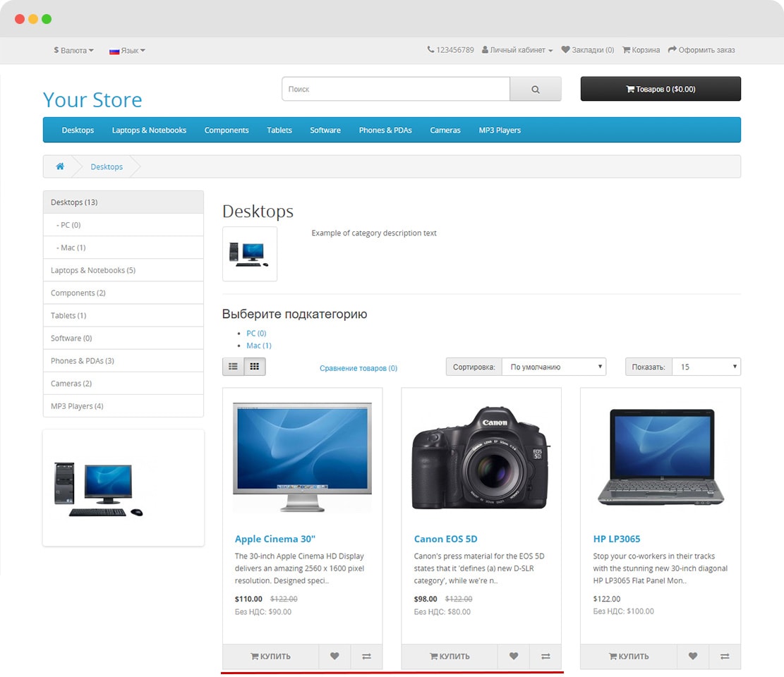Viewport: 784px width, 677px height.
Task: Select Components (2) in sidebar
Action: (123, 293)
